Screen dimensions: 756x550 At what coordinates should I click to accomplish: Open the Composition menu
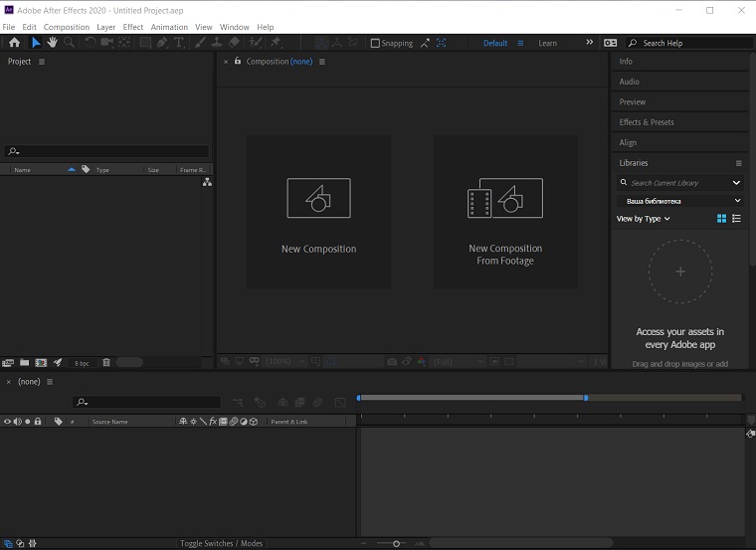click(67, 27)
